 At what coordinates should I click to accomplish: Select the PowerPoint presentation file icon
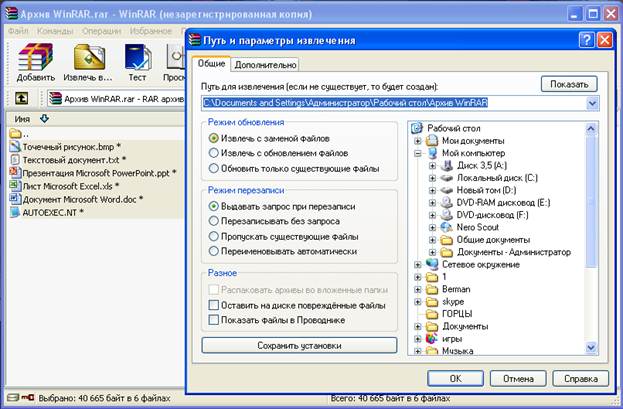click(x=15, y=173)
